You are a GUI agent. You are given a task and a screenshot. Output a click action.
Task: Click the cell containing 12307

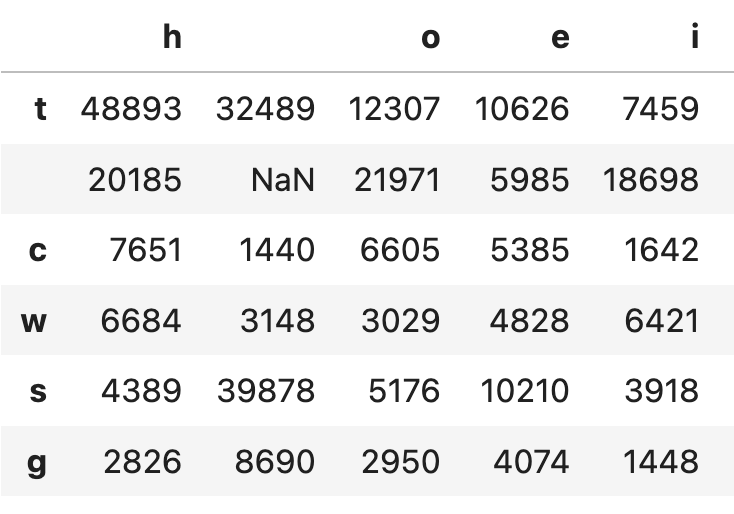[394, 108]
